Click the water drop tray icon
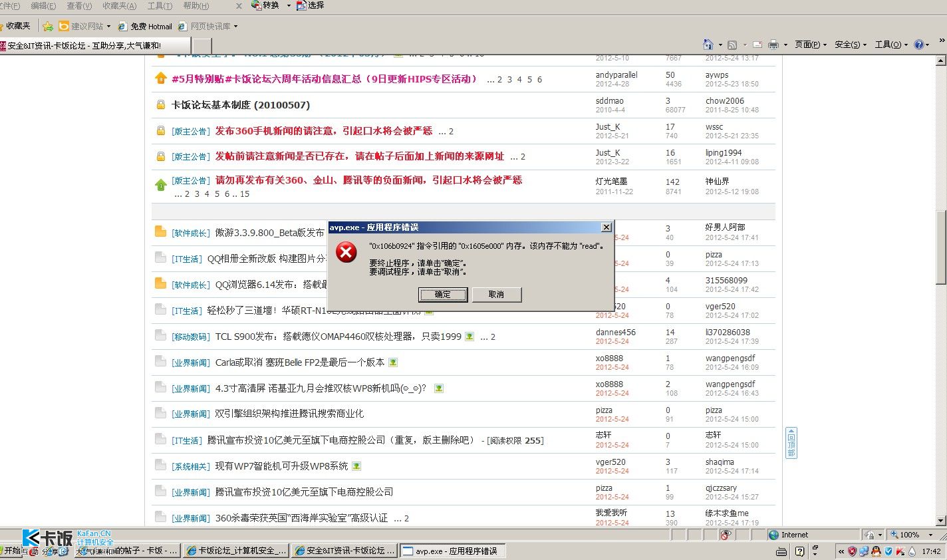Viewport: 947px width, 560px height. click(x=912, y=551)
